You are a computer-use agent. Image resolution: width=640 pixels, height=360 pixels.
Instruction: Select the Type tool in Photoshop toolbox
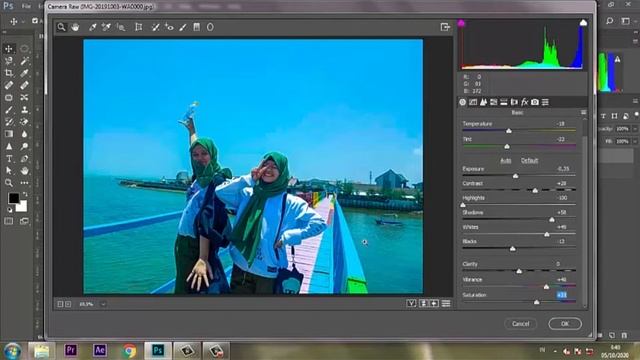(x=9, y=158)
